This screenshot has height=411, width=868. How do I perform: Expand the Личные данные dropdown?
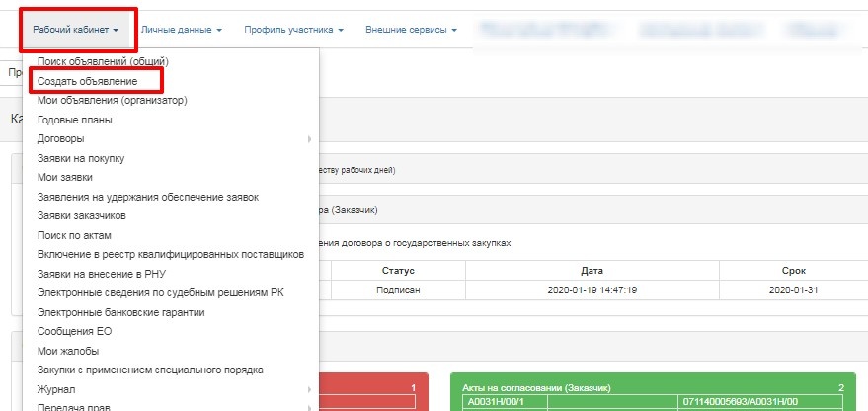click(x=181, y=30)
